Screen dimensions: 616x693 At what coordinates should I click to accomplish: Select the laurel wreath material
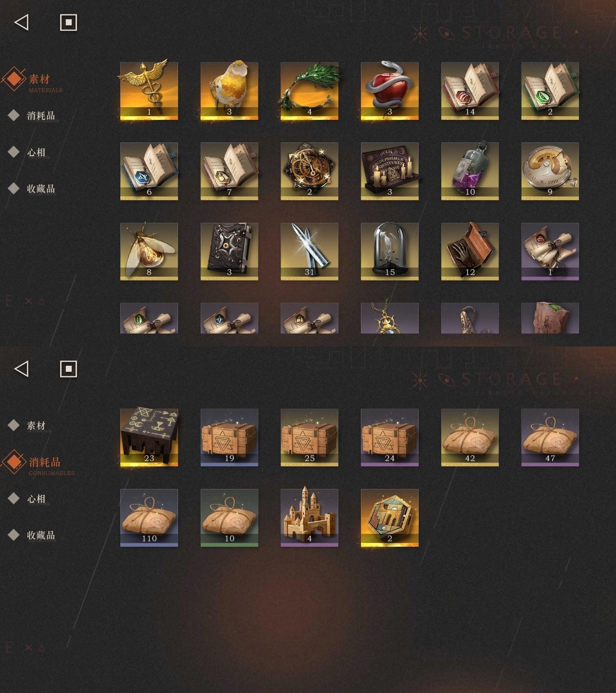pyautogui.click(x=309, y=91)
